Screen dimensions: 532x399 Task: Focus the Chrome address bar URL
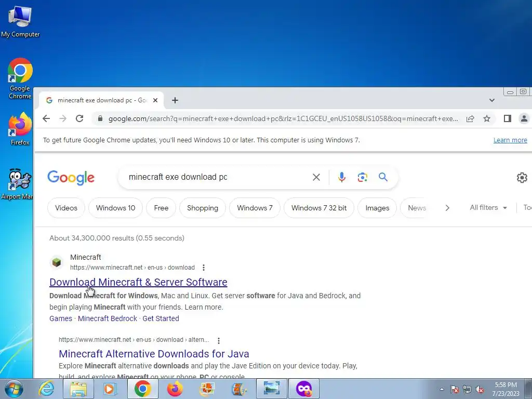coord(283,118)
